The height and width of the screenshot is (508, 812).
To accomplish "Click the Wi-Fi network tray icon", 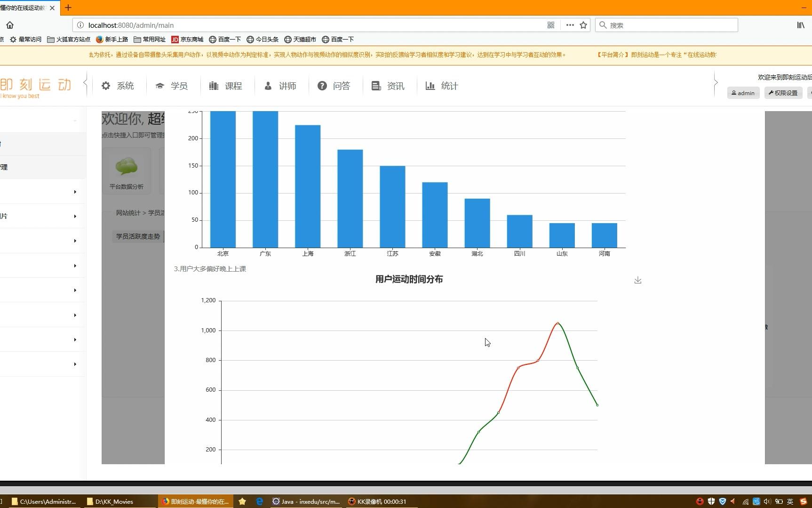I will (746, 501).
